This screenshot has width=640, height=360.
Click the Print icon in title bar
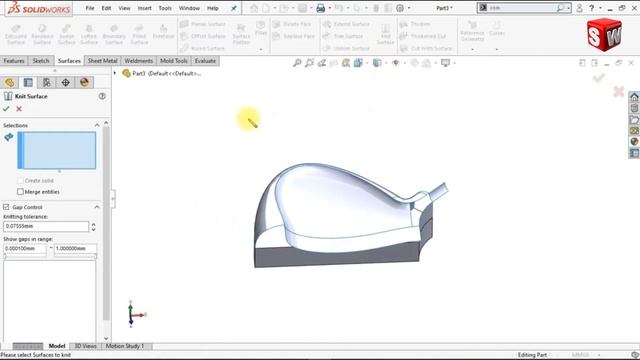[x=321, y=8]
